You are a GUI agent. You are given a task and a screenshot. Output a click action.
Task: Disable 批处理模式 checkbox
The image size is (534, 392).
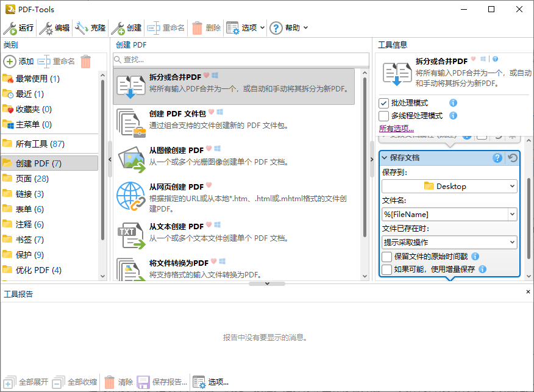385,102
